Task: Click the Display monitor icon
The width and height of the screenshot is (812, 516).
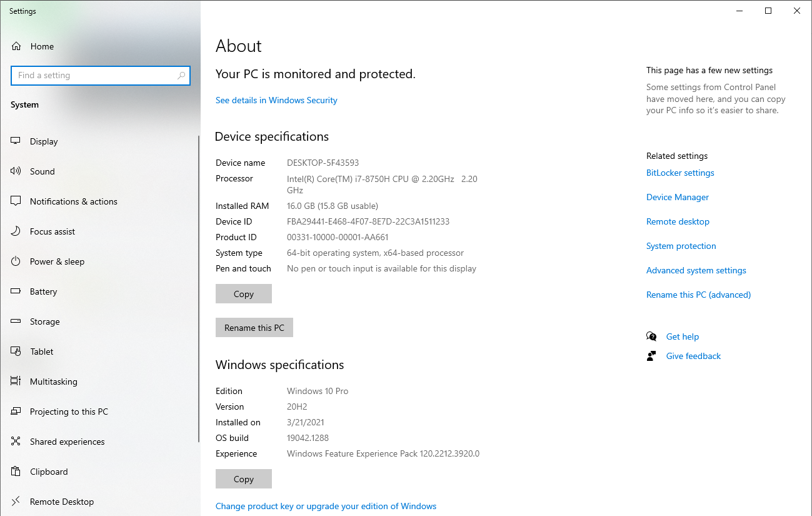Action: click(16, 141)
